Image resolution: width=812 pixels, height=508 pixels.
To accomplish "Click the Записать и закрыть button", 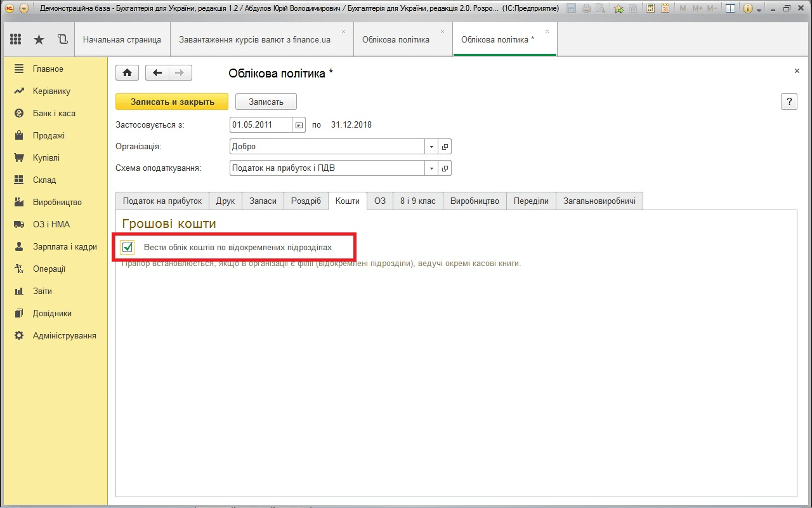I will [172, 102].
